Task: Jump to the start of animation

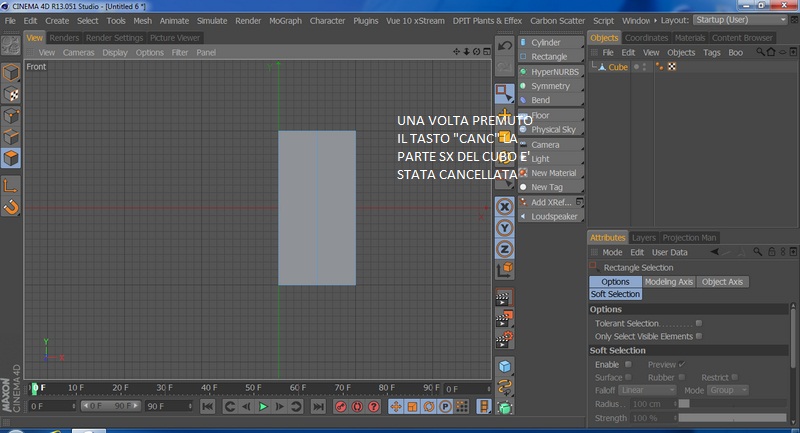Action: [207, 406]
